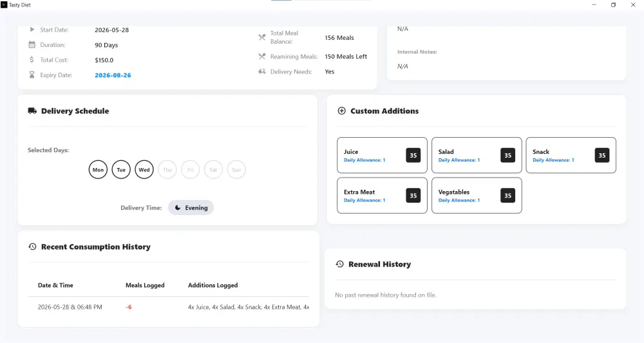Viewport: 644px width, 343px height.
Task: Toggle the Wed delivery day circle
Action: 144,169
